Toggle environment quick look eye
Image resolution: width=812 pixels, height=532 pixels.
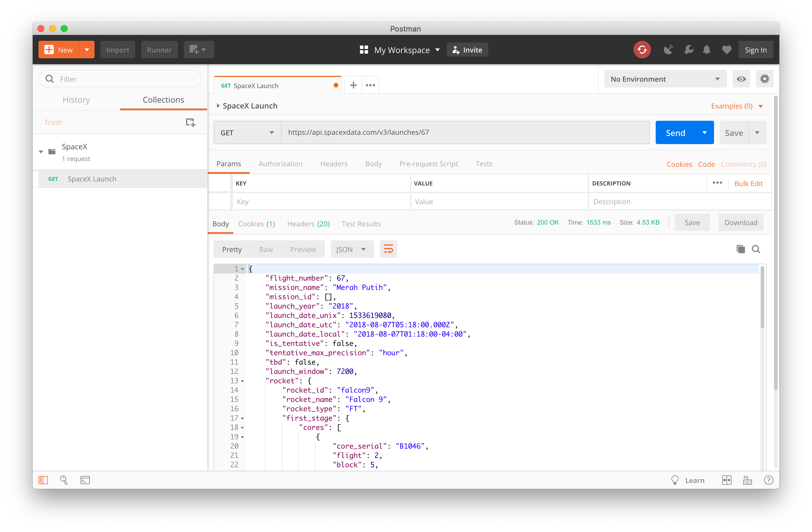[x=741, y=79]
